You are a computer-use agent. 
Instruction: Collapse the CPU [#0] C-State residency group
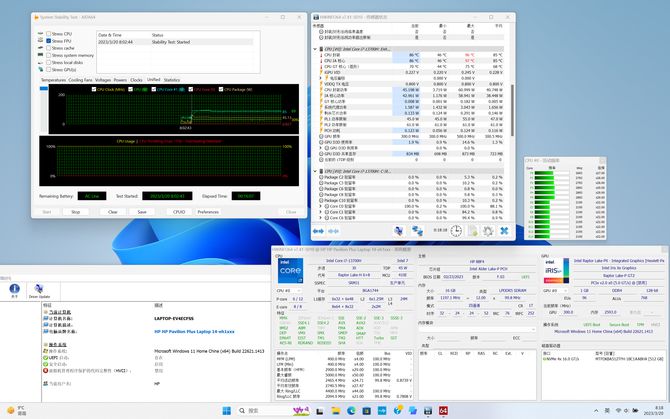(315, 171)
